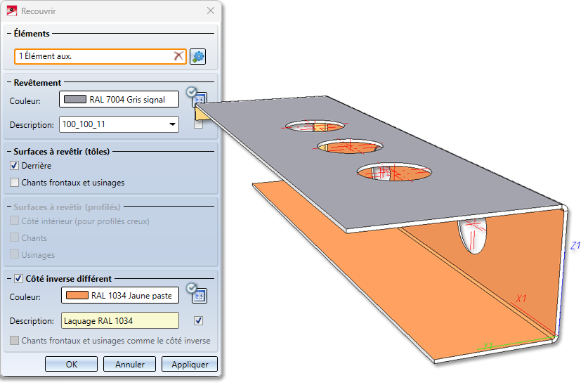Image resolution: width=588 pixels, height=385 pixels.
Task: Uncheck the checkbox beside Laquage RAL 1034
Action: click(198, 320)
